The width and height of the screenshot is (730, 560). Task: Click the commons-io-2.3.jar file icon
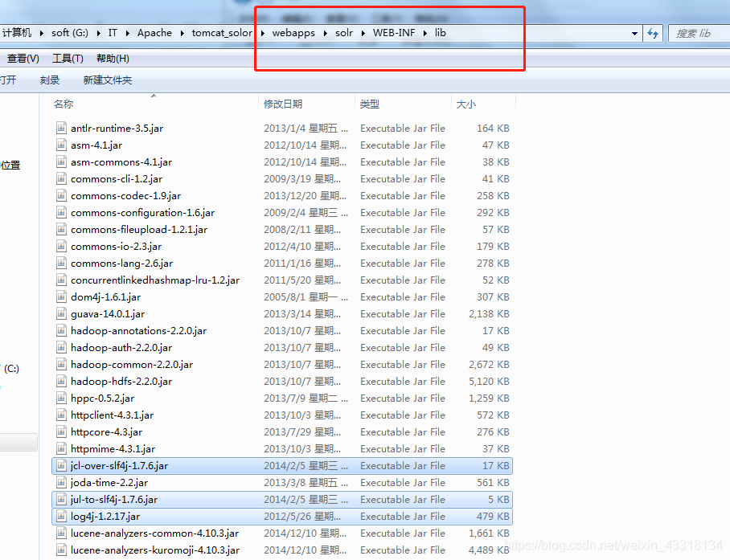point(61,246)
